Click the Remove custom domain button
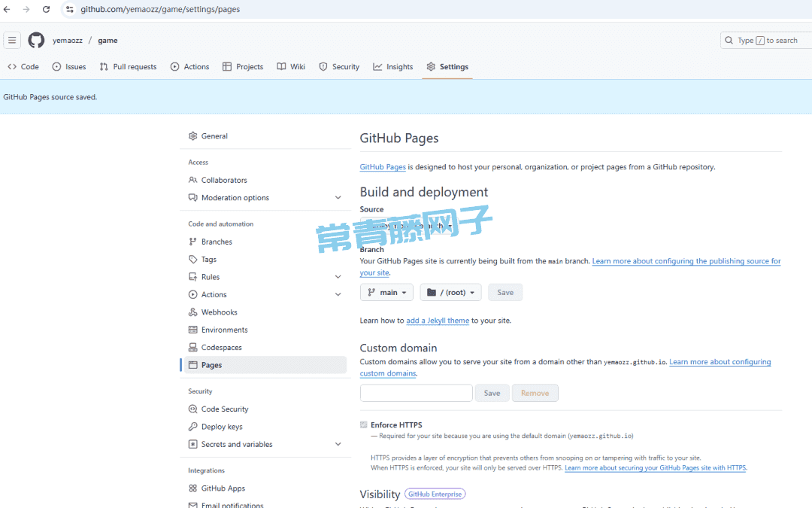This screenshot has width=812, height=508. coord(535,393)
